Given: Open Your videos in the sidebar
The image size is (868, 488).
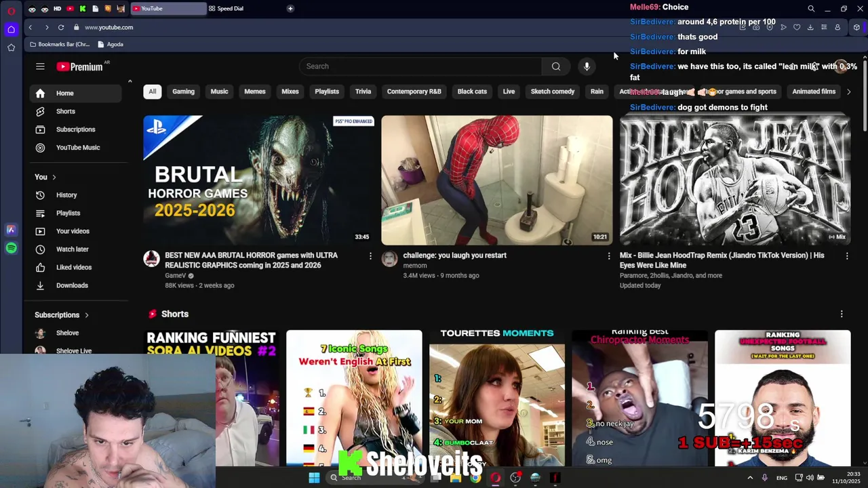Looking at the screenshot, I should pos(75,231).
